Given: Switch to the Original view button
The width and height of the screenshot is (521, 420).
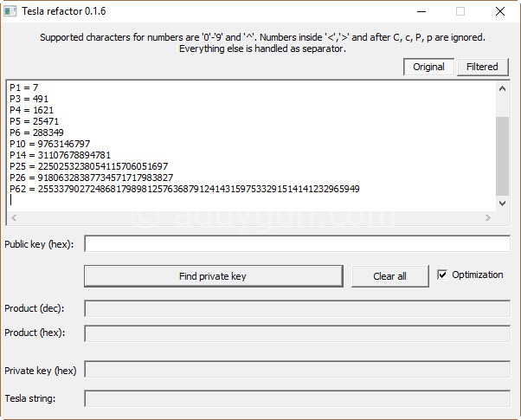Looking at the screenshot, I should pyautogui.click(x=428, y=67).
